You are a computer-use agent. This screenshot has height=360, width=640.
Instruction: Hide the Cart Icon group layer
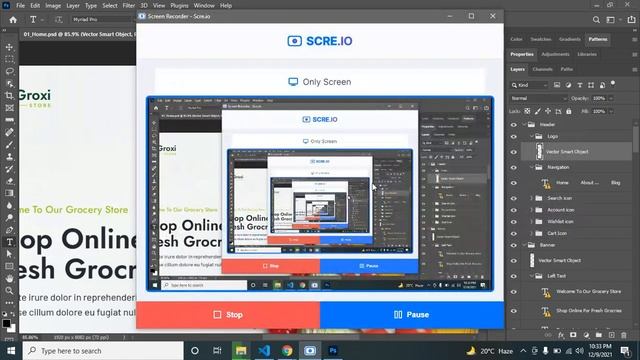513,233
